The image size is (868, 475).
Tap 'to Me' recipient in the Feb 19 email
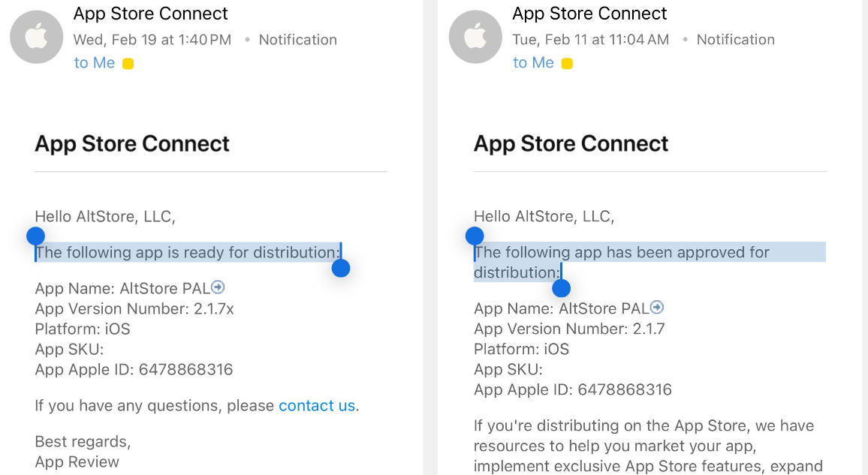94,63
